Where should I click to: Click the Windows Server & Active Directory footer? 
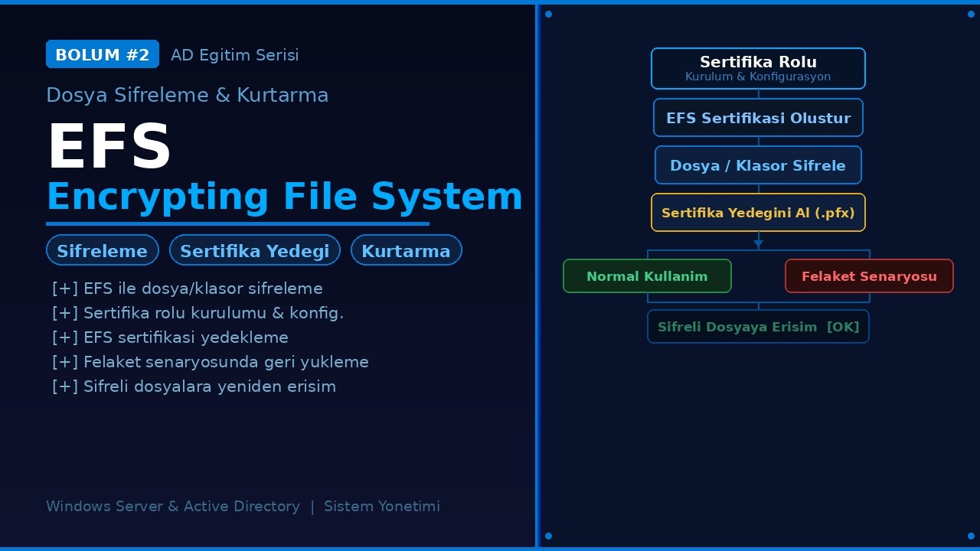tap(173, 506)
